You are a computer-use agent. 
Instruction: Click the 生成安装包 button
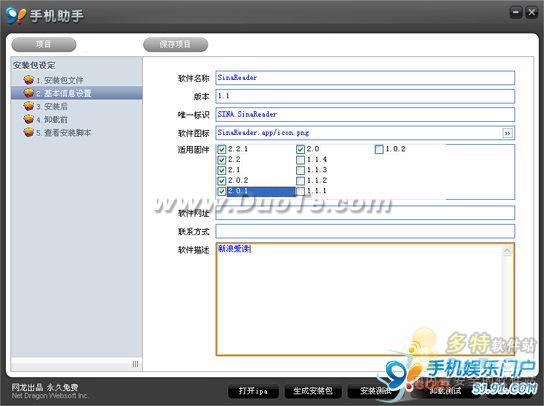(313, 391)
